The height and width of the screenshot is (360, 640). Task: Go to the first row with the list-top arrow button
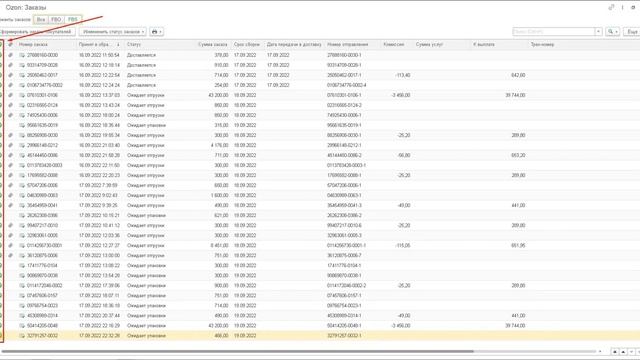pos(615,351)
